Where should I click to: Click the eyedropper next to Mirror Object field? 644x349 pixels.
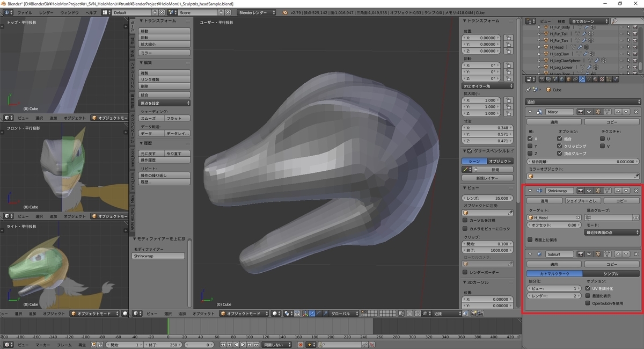pyautogui.click(x=636, y=176)
